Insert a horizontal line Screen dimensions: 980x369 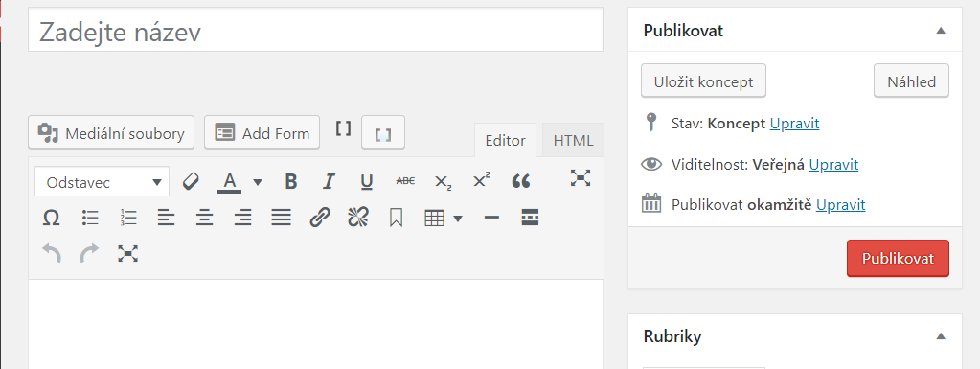point(491,218)
